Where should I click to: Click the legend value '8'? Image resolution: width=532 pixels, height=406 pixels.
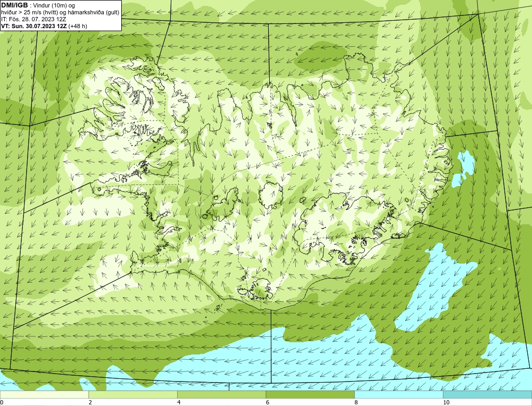[x=356, y=403]
